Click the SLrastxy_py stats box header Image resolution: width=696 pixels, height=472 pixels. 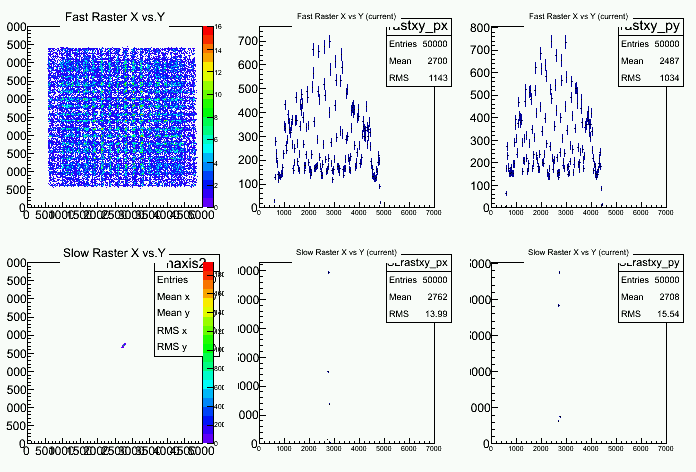tap(651, 263)
